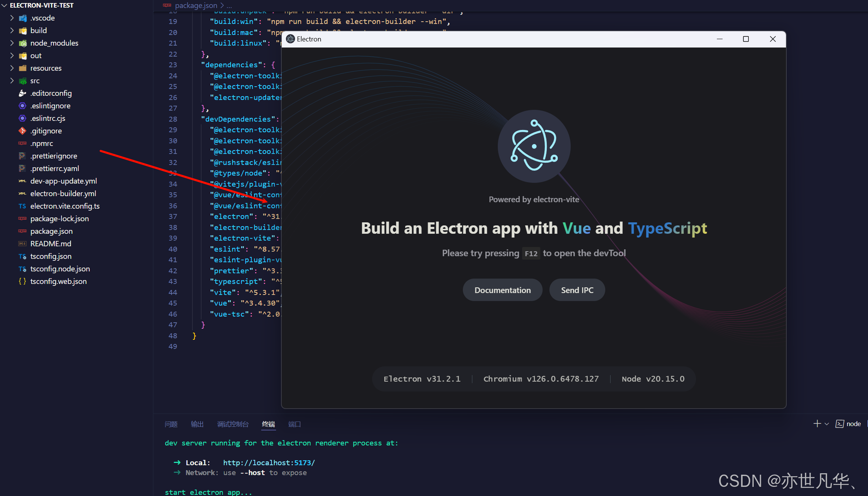Click the "Powered by electron-vite" text

point(534,200)
